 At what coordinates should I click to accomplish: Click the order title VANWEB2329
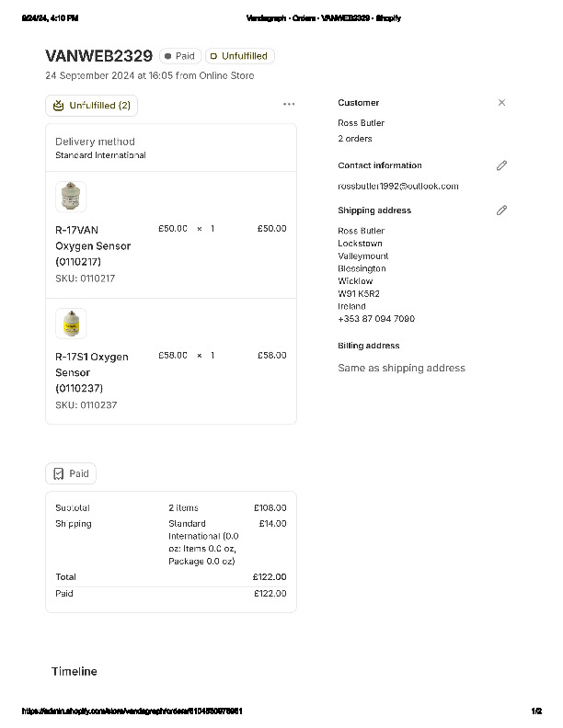pos(98,56)
